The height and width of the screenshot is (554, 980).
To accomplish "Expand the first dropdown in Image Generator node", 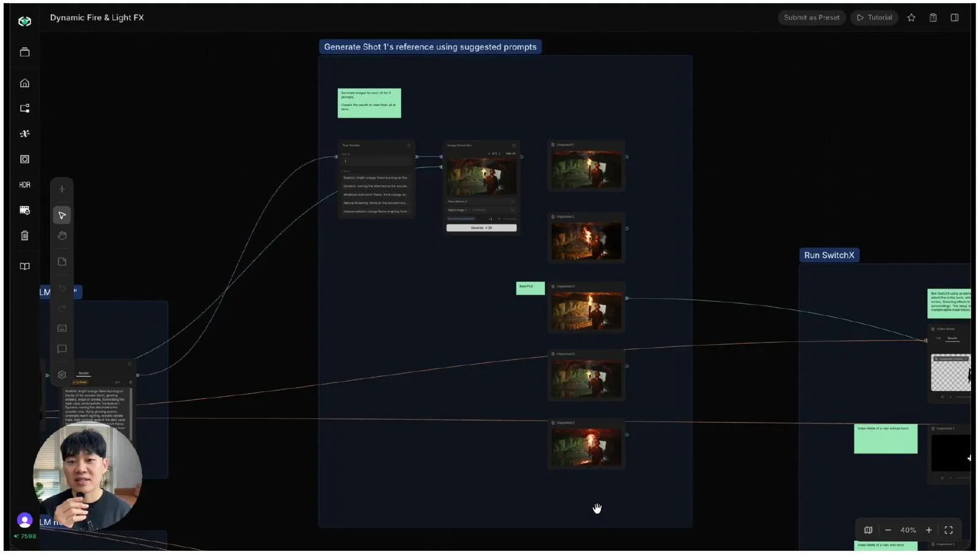I will click(x=481, y=202).
